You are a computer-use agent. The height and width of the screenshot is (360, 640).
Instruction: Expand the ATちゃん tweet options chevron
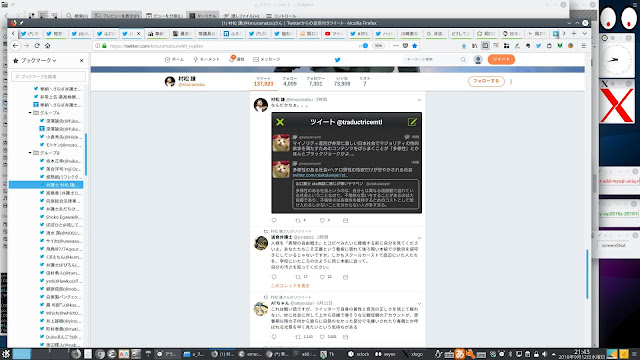419,304
